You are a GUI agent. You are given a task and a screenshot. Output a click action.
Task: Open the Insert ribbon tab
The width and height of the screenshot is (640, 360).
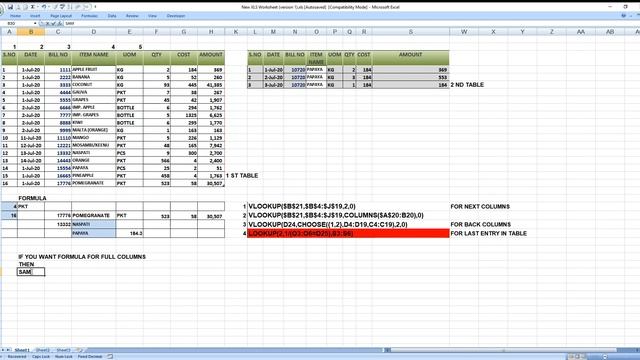pos(35,16)
